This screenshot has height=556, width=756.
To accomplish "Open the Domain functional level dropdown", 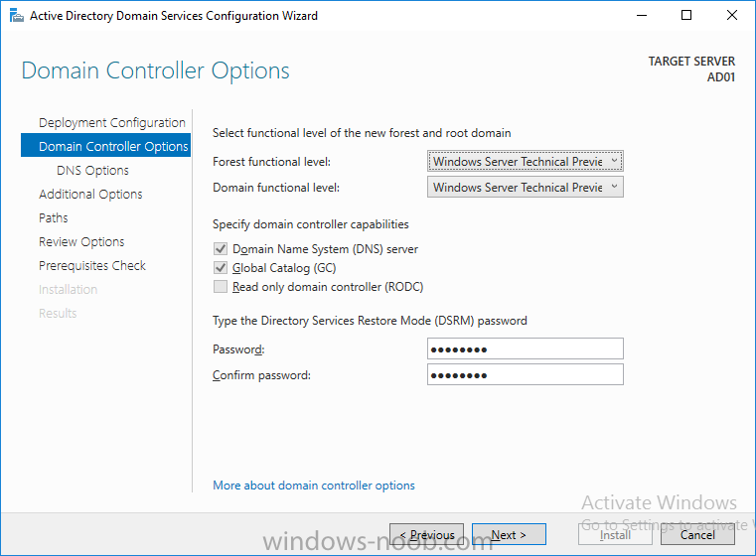I will pyautogui.click(x=526, y=187).
